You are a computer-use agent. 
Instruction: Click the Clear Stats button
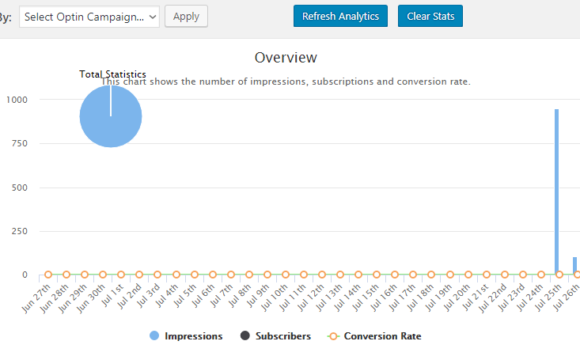(430, 16)
